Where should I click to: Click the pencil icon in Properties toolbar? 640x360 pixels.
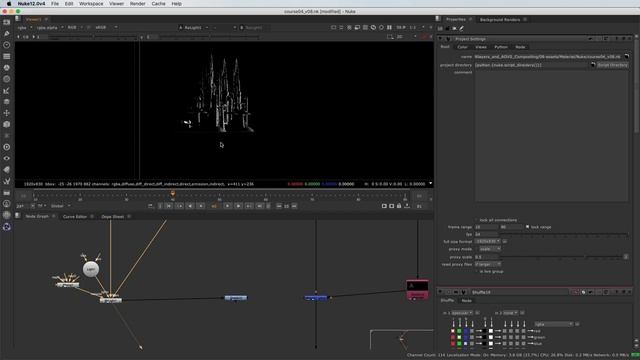[x=462, y=29]
